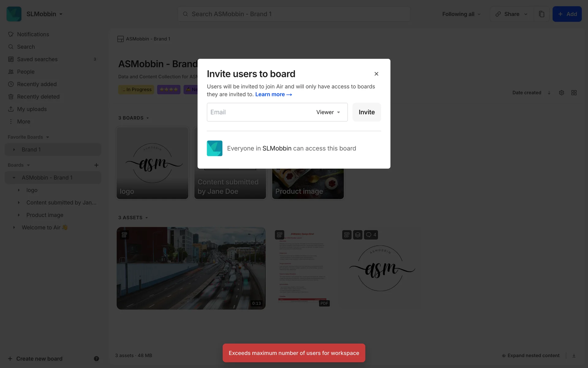Open the Learn more link
588x368 pixels.
point(273,94)
